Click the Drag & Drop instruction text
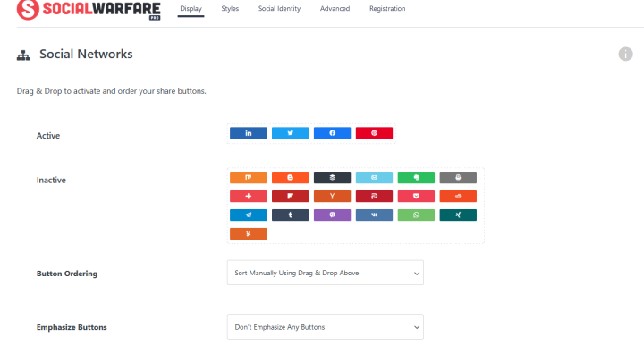 click(111, 91)
